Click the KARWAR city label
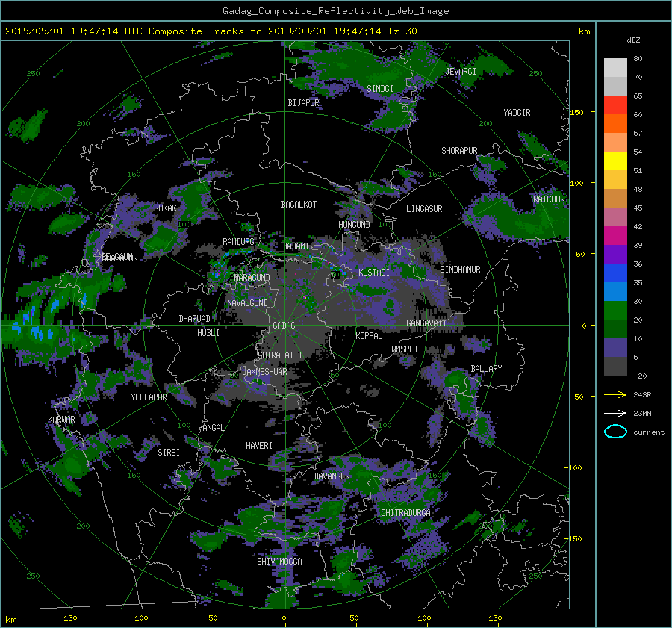Image resolution: width=672 pixels, height=628 pixels. 61,420
